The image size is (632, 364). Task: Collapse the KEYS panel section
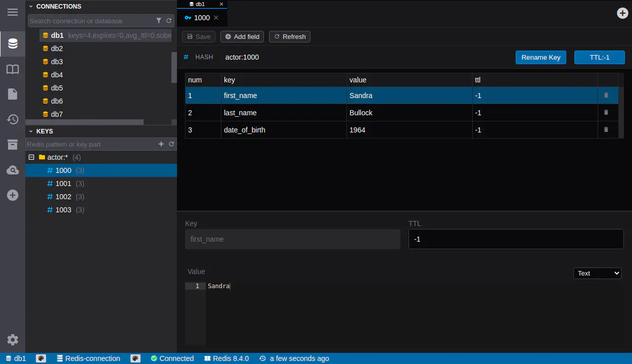(31, 131)
